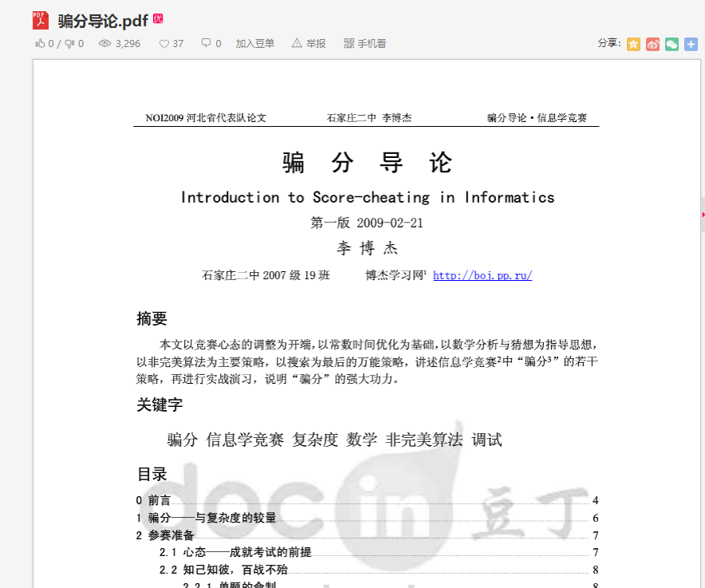
Task: Share via the green WeChat icon
Action: (x=672, y=44)
